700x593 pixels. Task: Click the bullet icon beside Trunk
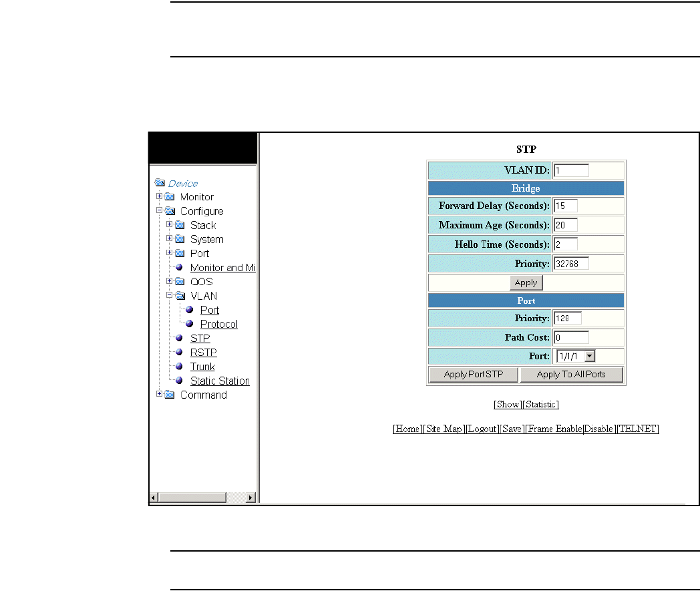tap(179, 367)
